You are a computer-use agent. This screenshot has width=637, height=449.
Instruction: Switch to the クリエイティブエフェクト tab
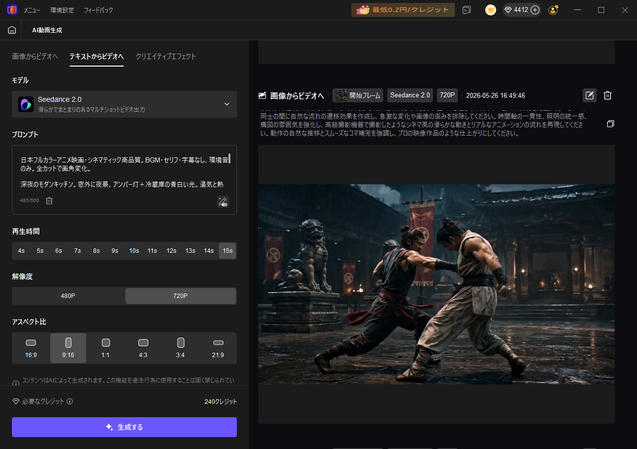(x=166, y=56)
